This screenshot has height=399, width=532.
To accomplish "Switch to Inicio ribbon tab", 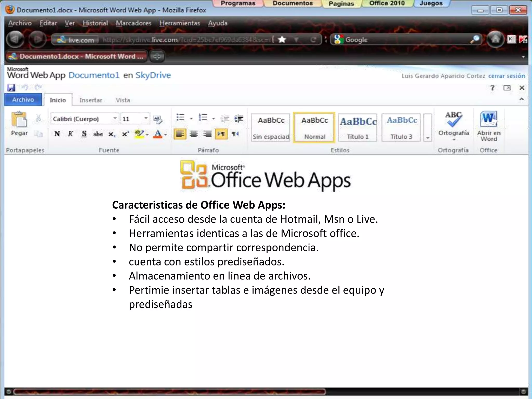I will coord(58,100).
